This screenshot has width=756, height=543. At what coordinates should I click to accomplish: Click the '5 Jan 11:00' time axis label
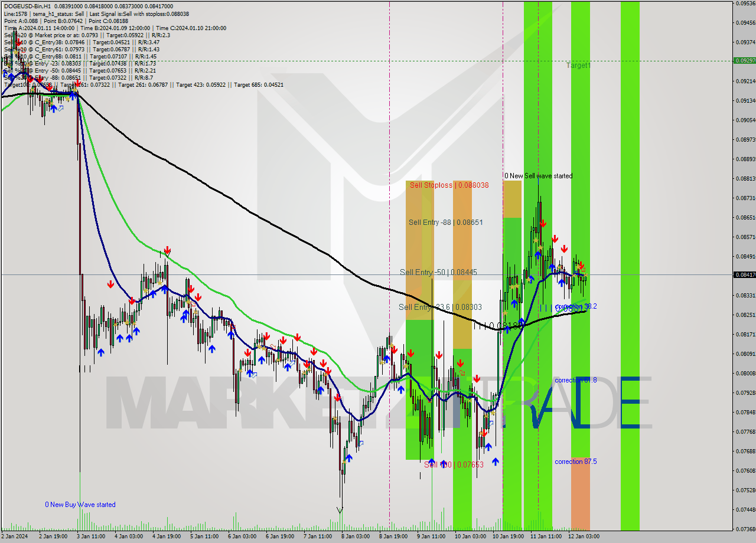coord(204,537)
